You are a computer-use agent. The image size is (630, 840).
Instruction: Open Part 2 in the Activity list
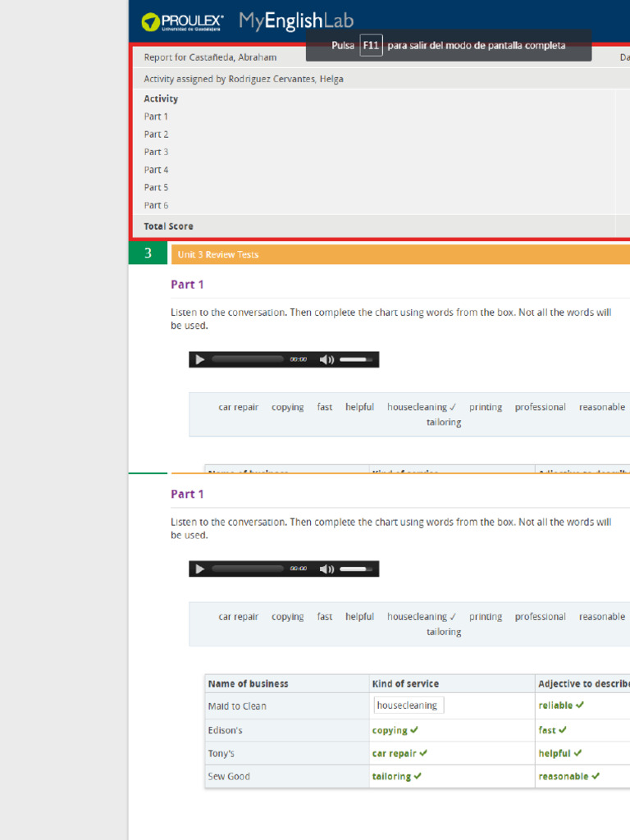click(x=156, y=135)
